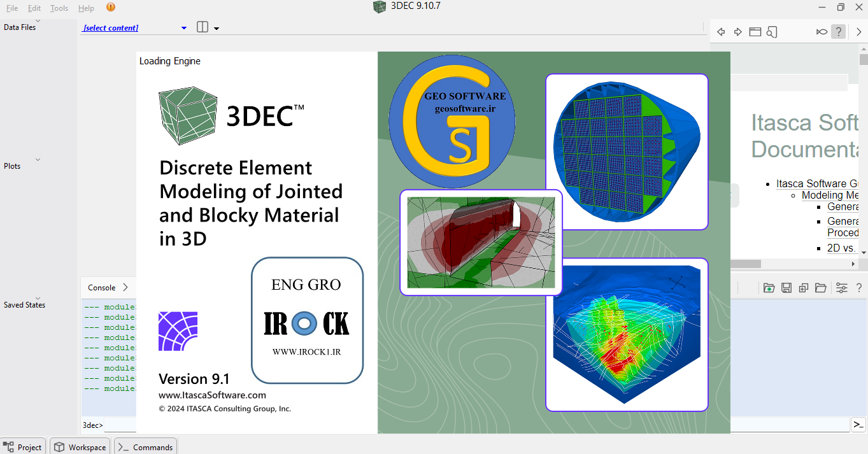868x454 pixels.
Task: Click the search-in-page icon in help toolbar
Action: pos(772,32)
